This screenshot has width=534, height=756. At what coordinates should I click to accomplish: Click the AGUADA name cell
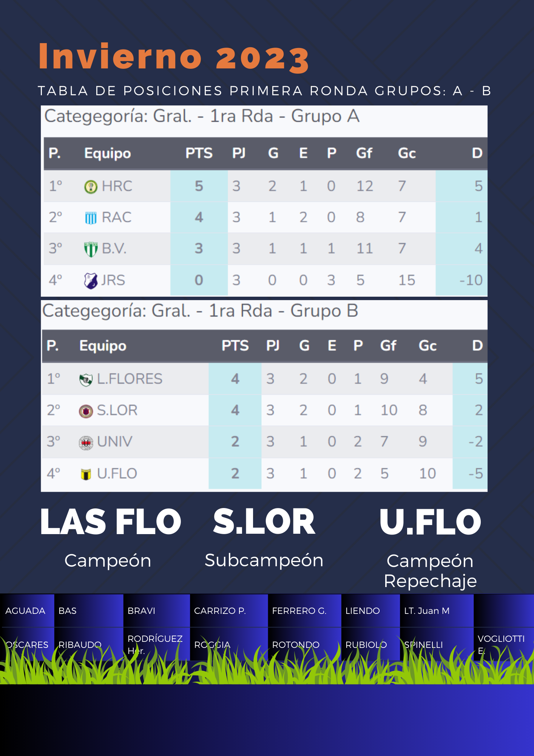click(26, 611)
